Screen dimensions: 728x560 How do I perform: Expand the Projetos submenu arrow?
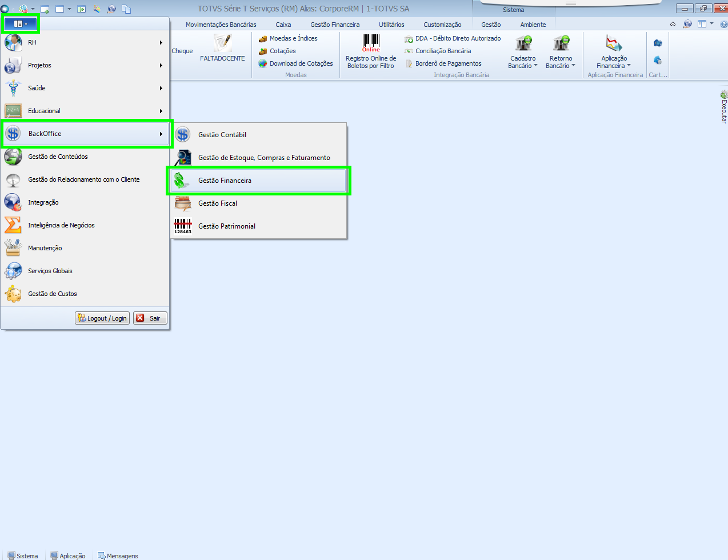[161, 66]
